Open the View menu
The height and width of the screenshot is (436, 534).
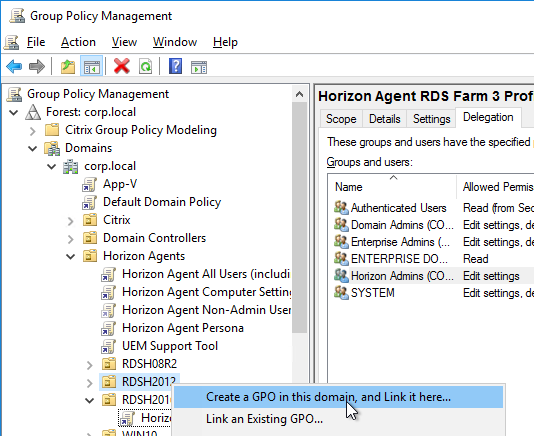(124, 42)
